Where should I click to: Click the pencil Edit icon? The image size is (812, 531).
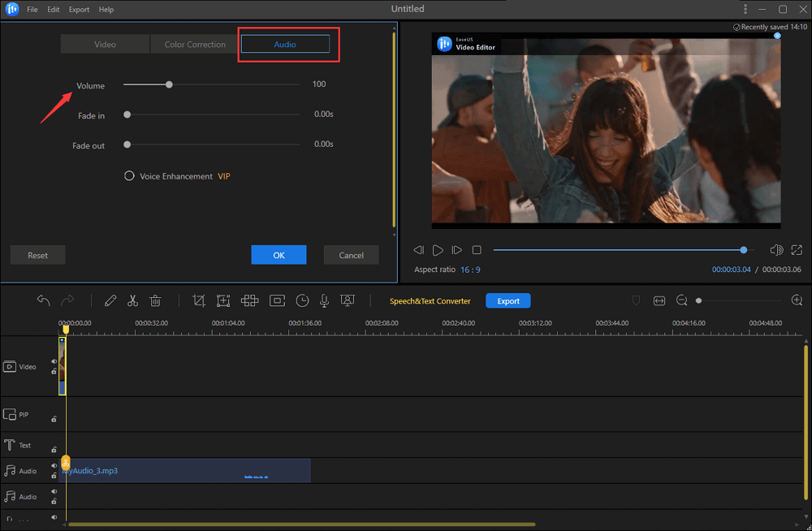pyautogui.click(x=110, y=300)
